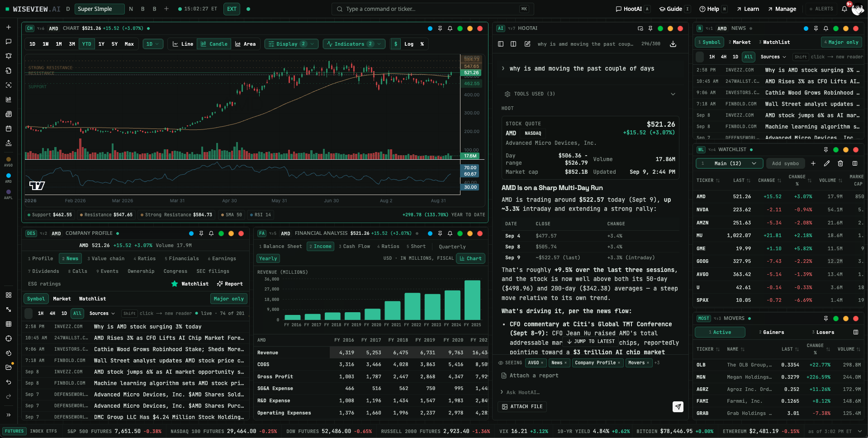
Task: Focus the command or ticker search field
Action: pyautogui.click(x=432, y=9)
